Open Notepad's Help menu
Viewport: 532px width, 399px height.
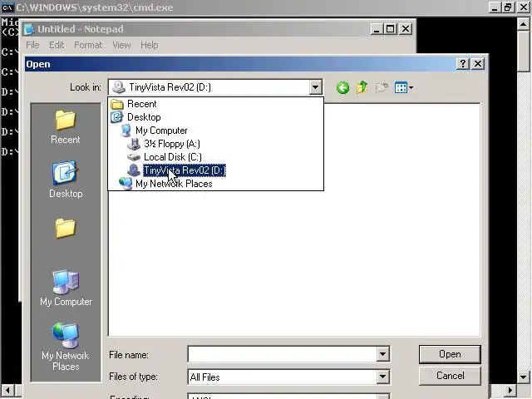coord(150,45)
